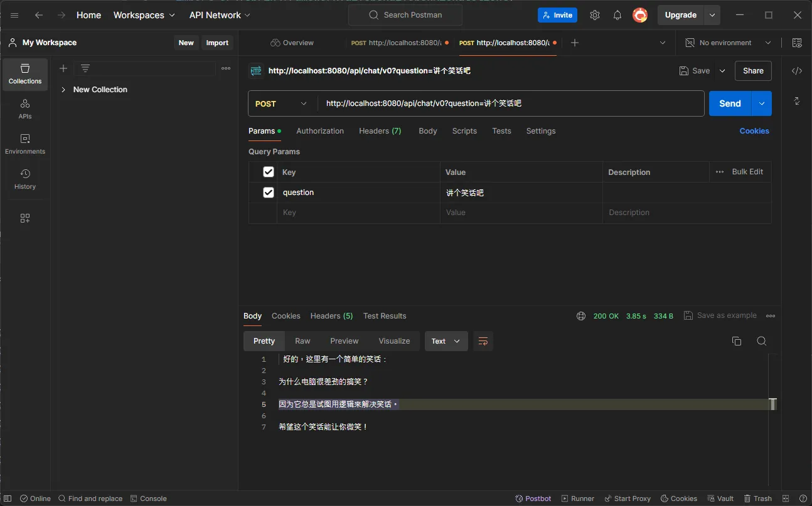Click the Cookies link beside Settings
812x506 pixels.
754,131
